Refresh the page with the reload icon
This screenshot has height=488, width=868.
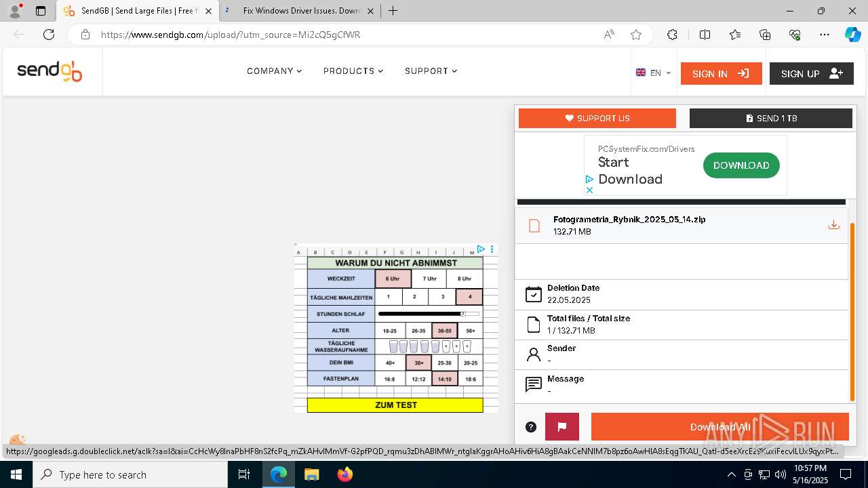[x=49, y=35]
